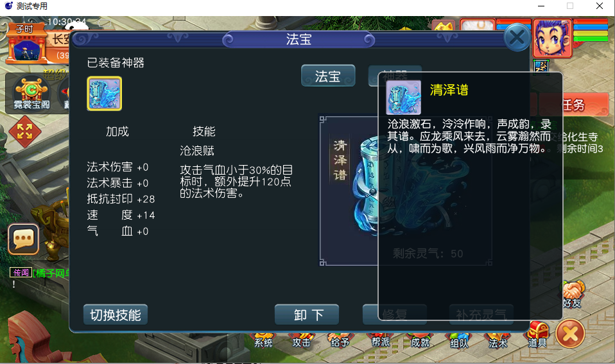The height and width of the screenshot is (364, 615).
Task: Click the 卸下 unequip button
Action: pos(307,315)
